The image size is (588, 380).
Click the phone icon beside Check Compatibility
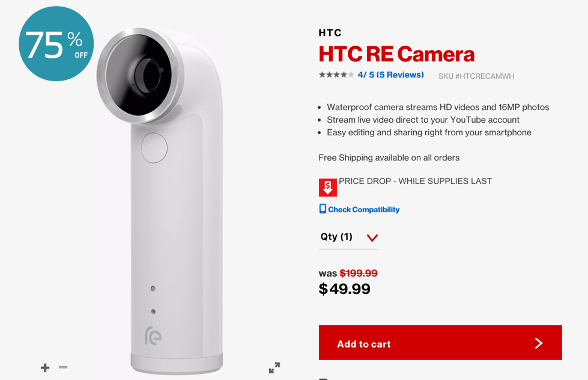coord(323,209)
